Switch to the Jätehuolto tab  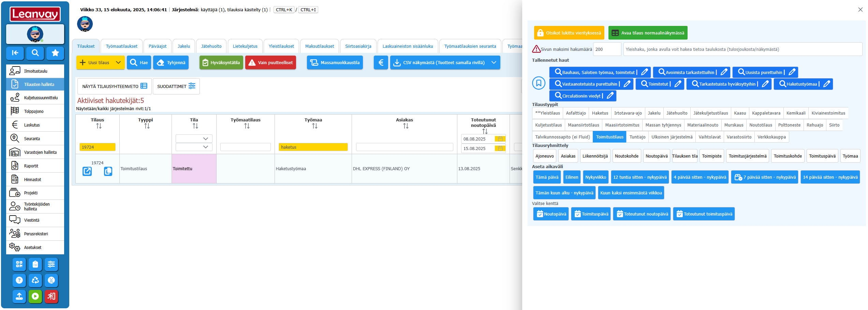pos(211,46)
